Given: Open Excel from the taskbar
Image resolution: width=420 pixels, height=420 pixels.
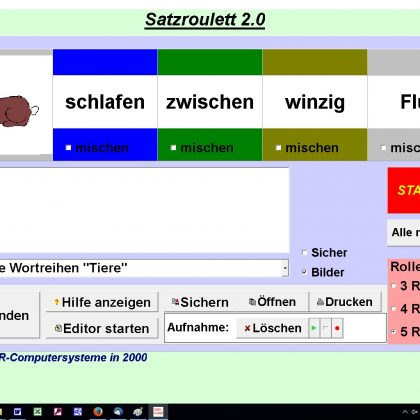Looking at the screenshot, I should 37,412.
